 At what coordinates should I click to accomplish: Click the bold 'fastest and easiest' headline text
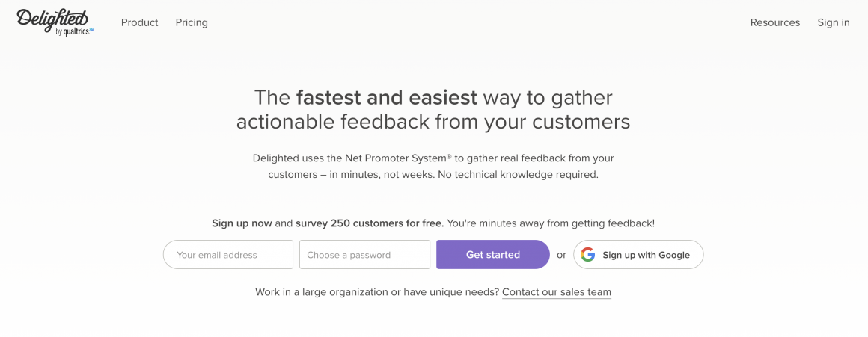(x=386, y=98)
